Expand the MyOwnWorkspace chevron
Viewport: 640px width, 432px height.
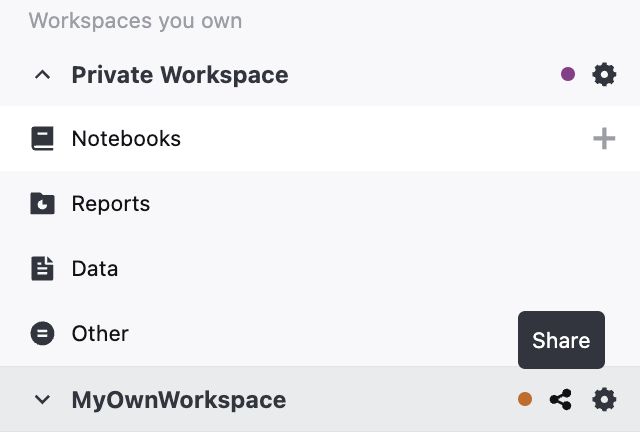click(42, 400)
